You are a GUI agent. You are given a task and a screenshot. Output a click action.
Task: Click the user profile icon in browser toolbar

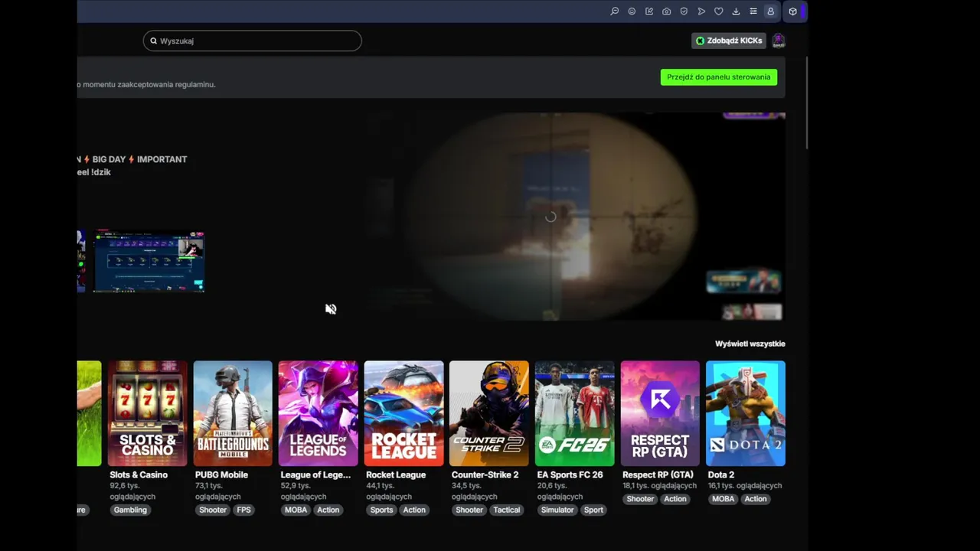(770, 11)
